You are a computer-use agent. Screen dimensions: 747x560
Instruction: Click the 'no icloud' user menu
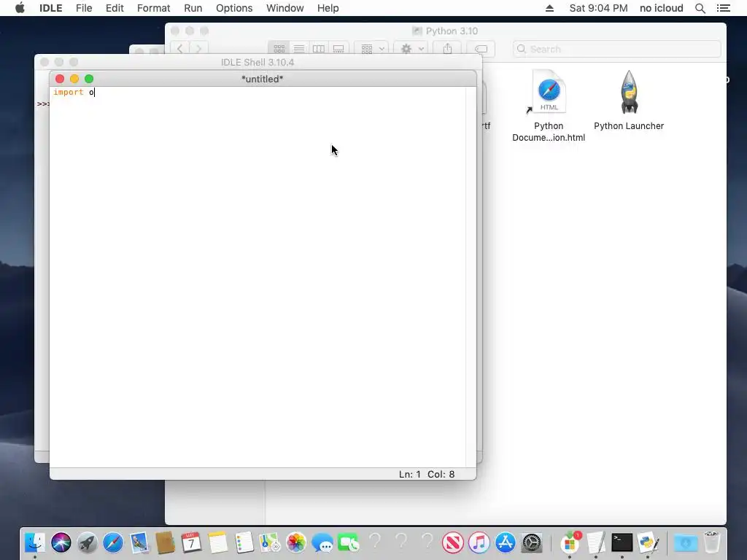tap(661, 8)
